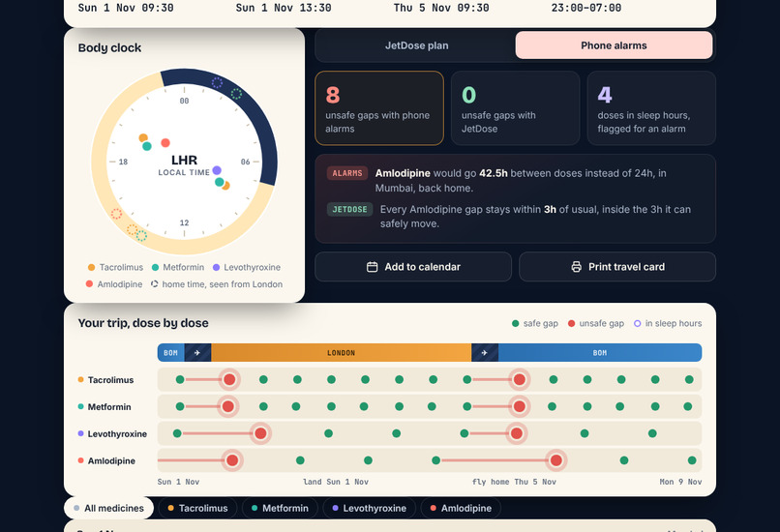
Task: Click Levothyroxine first unsafe red dose marker
Action: (x=260, y=433)
